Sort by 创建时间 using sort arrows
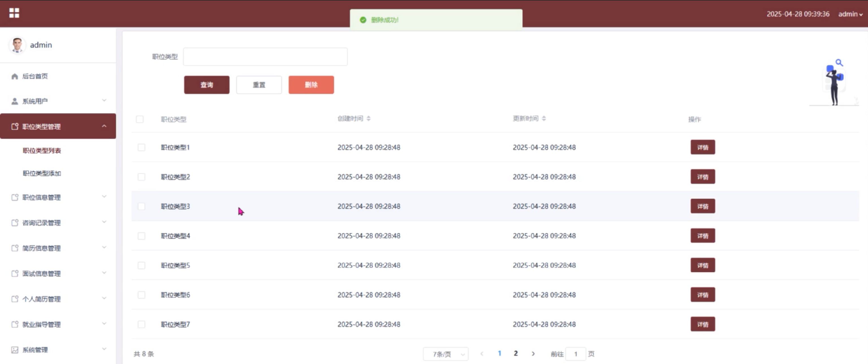The image size is (868, 364). pyautogui.click(x=368, y=118)
